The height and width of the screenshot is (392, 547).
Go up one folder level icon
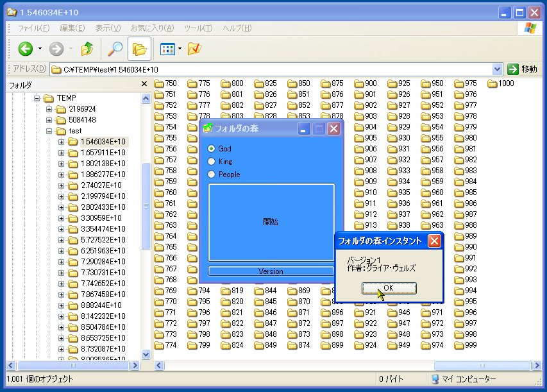click(87, 49)
